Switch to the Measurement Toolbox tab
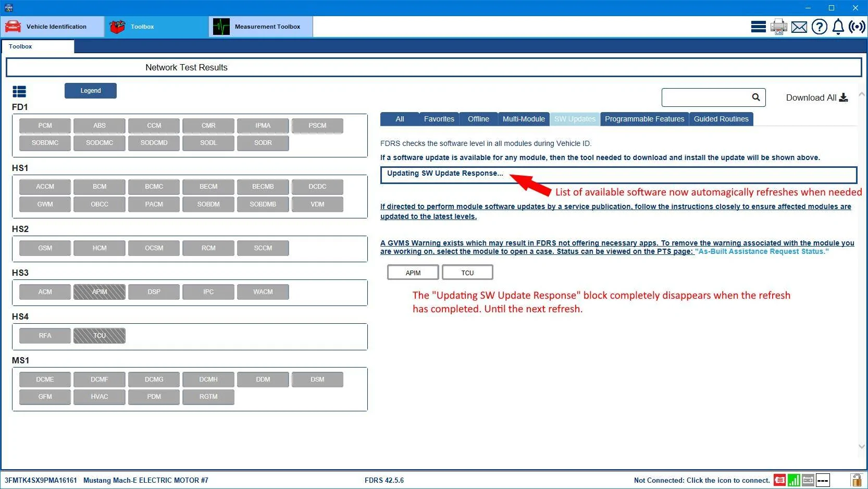Viewport: 868px width, 489px height. click(261, 27)
